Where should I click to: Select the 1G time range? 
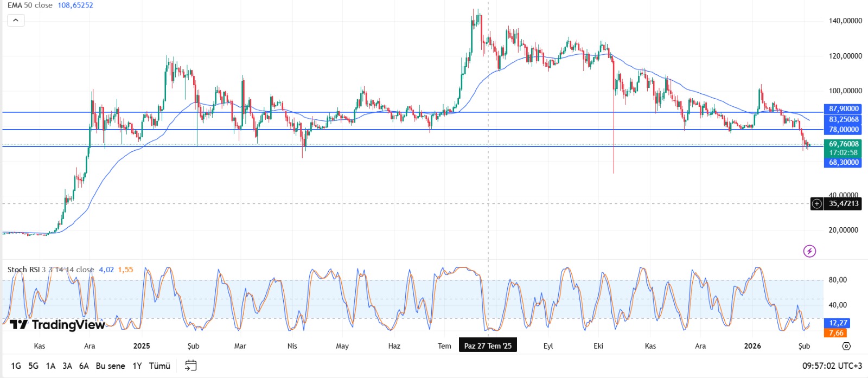coord(16,366)
